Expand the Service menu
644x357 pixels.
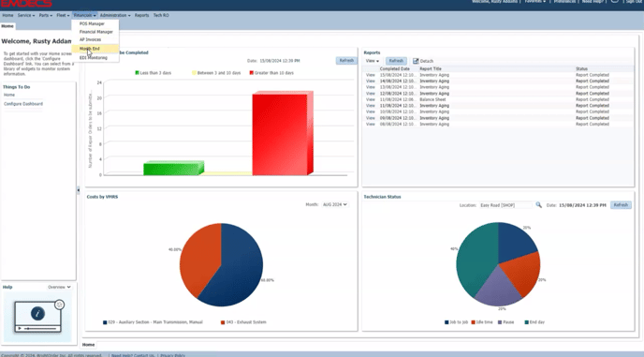click(26, 15)
